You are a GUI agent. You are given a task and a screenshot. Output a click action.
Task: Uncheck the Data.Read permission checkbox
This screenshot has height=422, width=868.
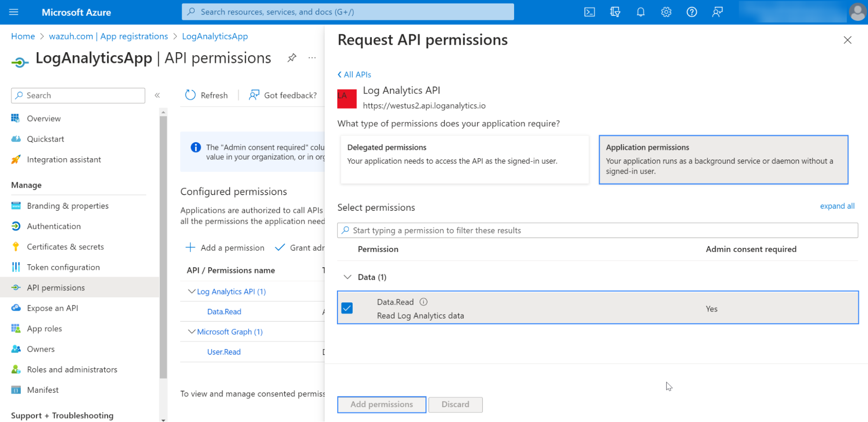[x=347, y=308]
